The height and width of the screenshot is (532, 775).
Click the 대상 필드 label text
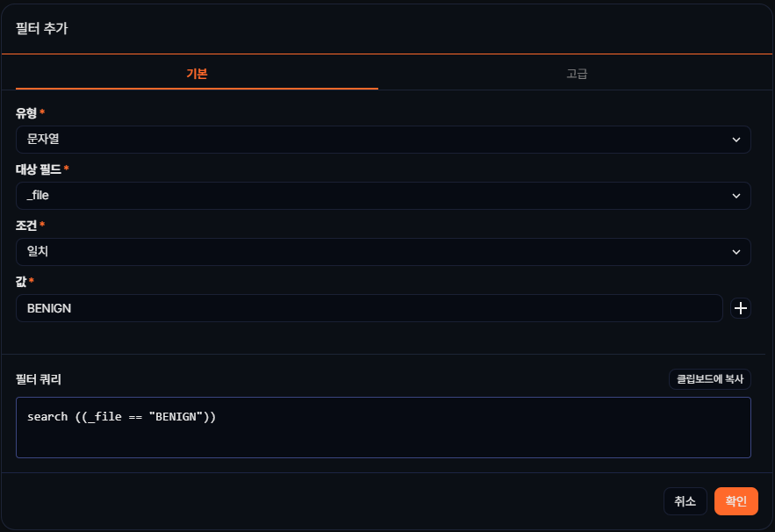coord(39,169)
